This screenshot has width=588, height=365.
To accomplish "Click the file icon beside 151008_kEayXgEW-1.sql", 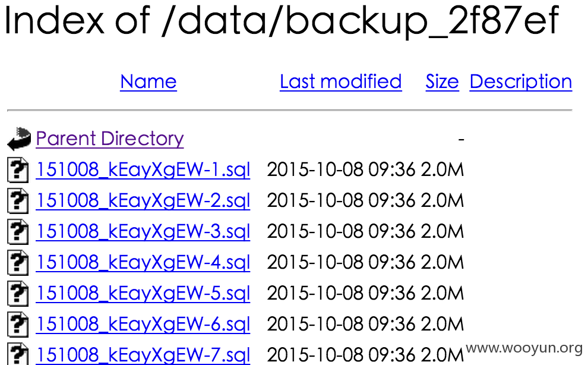I will click(18, 170).
